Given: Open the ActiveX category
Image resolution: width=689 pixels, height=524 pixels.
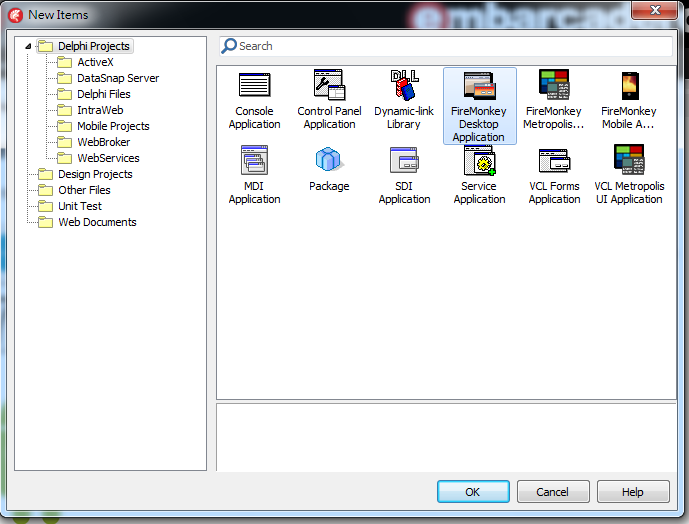Looking at the screenshot, I should (95, 62).
